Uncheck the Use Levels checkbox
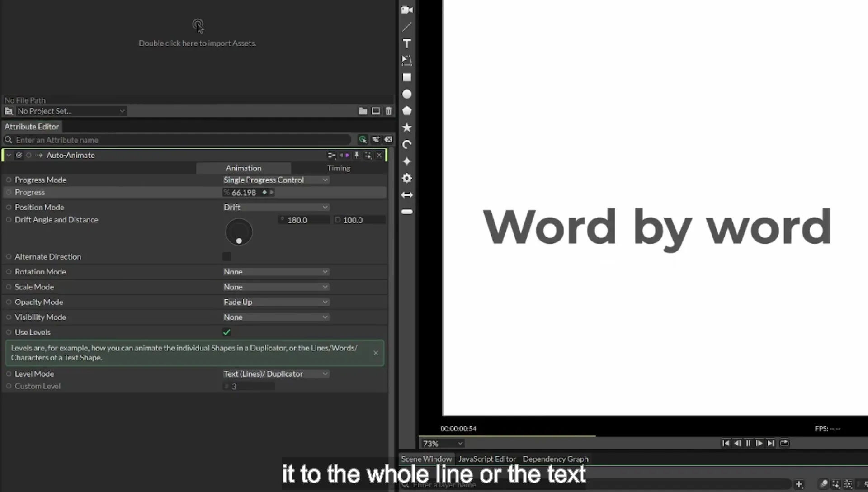The height and width of the screenshot is (492, 868). pyautogui.click(x=226, y=332)
